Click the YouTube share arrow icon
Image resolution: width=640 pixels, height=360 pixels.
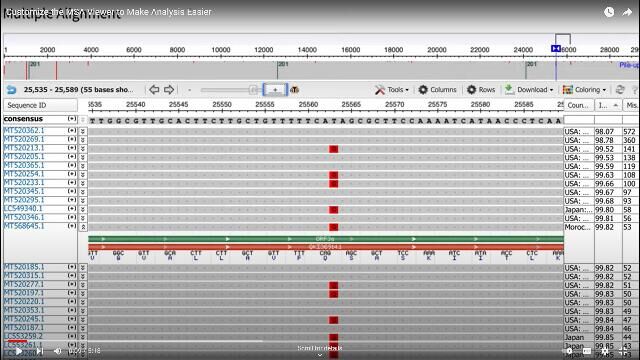pyautogui.click(x=627, y=12)
